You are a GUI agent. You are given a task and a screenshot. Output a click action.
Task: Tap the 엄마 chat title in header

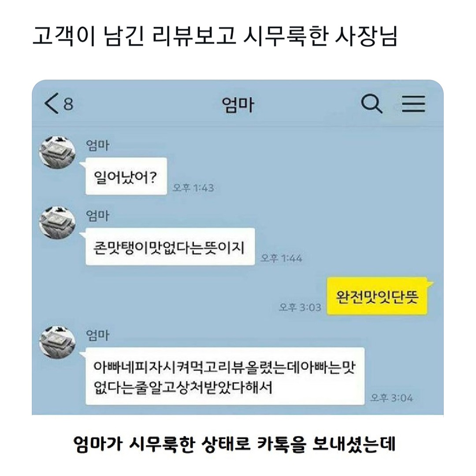(x=238, y=104)
